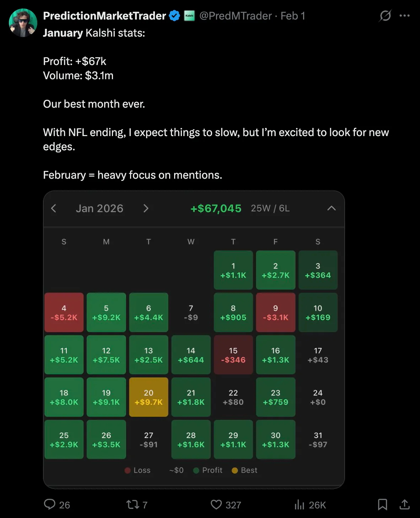Image resolution: width=420 pixels, height=518 pixels.
Task: Navigate to previous month in calendar
Action: click(54, 209)
